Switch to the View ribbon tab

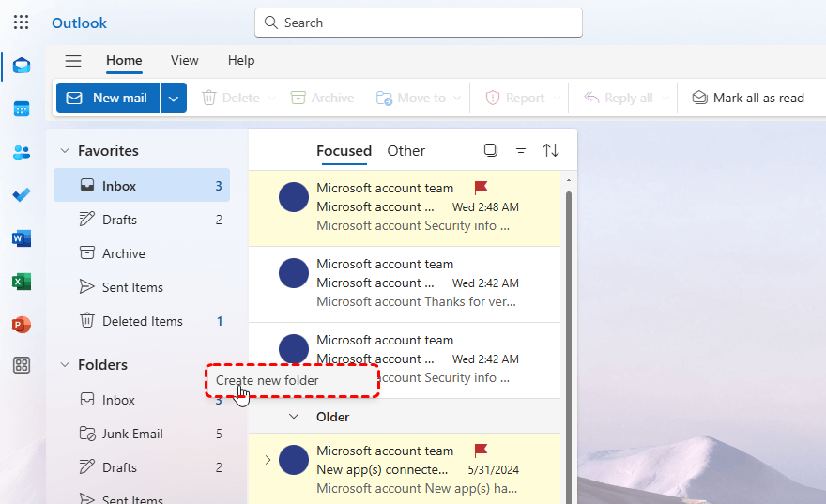[184, 61]
